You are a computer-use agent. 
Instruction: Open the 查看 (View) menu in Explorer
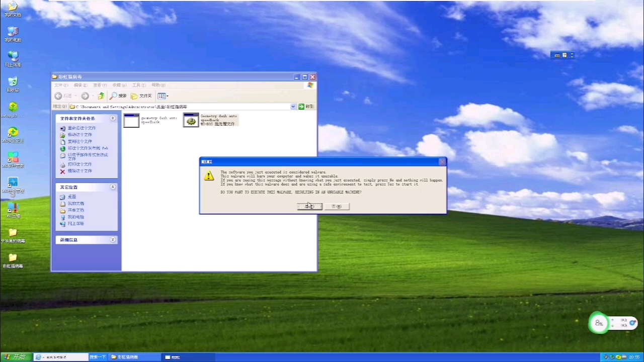100,85
